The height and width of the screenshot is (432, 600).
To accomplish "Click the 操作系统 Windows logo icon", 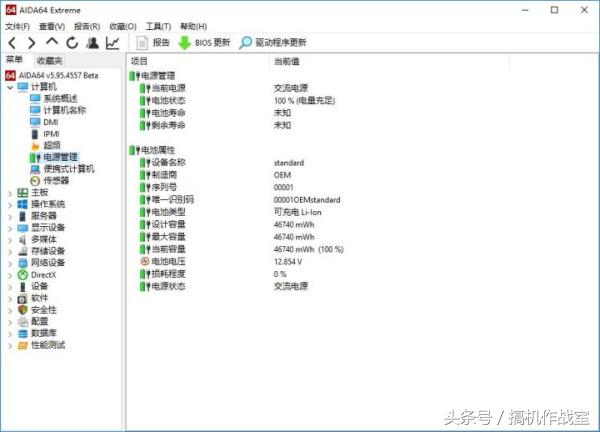I will pos(23,205).
